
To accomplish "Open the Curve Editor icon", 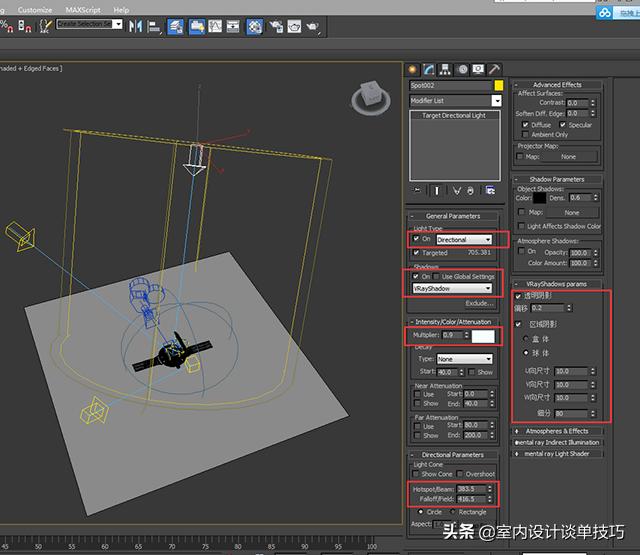I will click(x=215, y=27).
